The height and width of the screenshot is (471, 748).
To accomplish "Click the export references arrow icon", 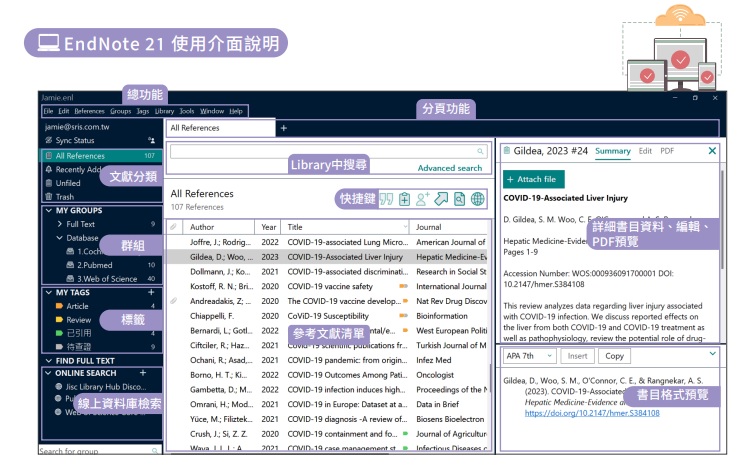I will point(441,199).
